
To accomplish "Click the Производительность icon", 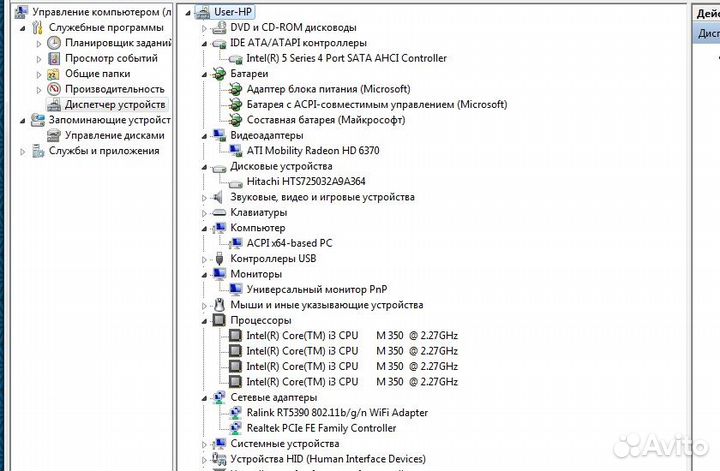I will [x=54, y=89].
